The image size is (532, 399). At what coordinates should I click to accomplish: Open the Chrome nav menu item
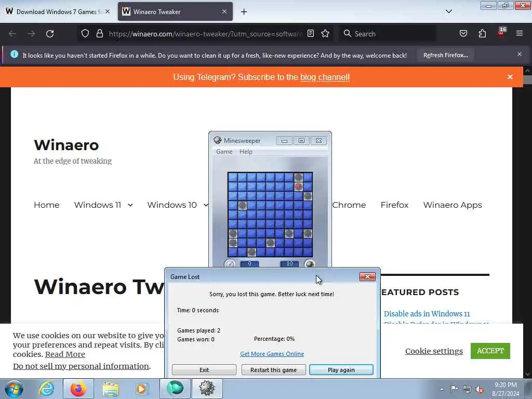tap(349, 205)
